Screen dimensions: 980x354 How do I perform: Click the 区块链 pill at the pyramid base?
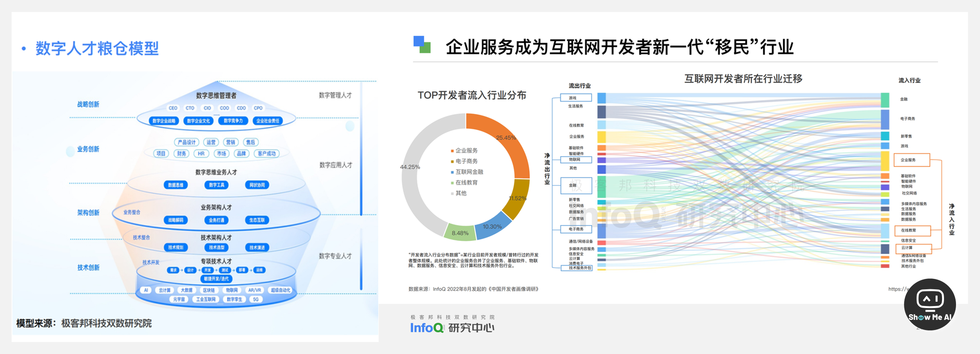coord(209,290)
